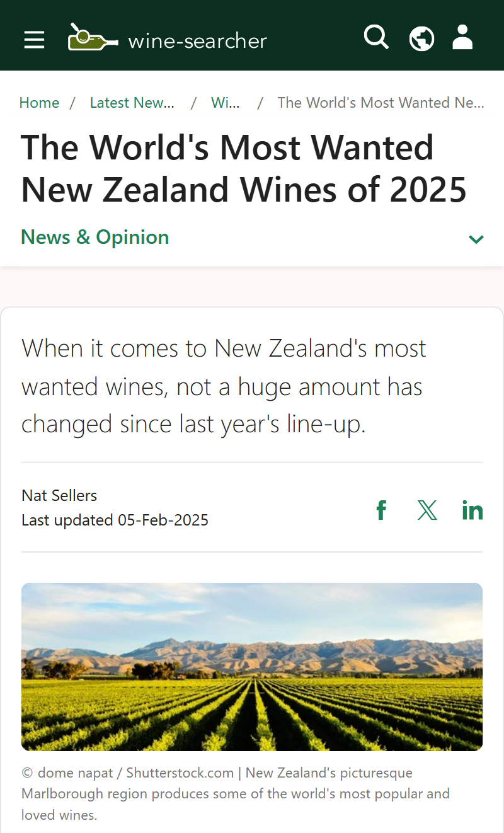
Task: Click the current article breadcrumb text
Action: (381, 103)
